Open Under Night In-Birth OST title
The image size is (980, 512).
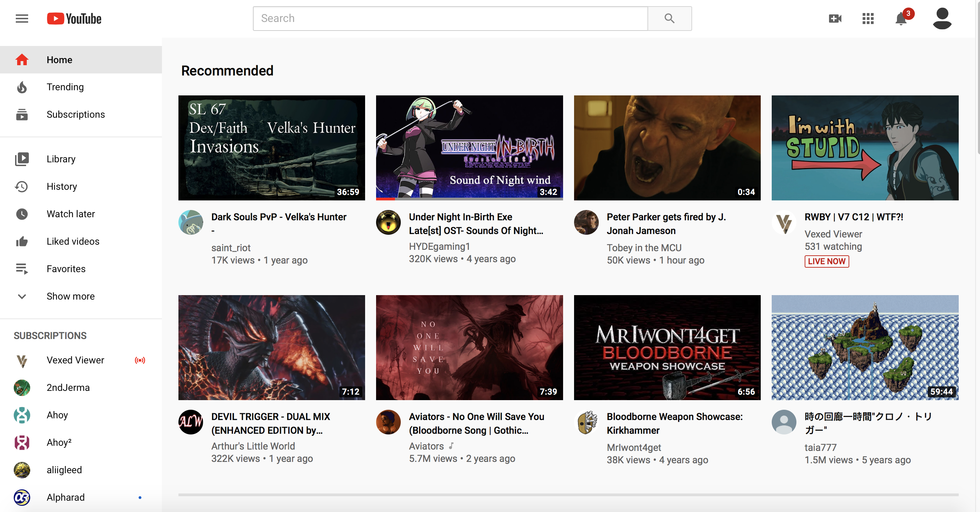pos(476,224)
